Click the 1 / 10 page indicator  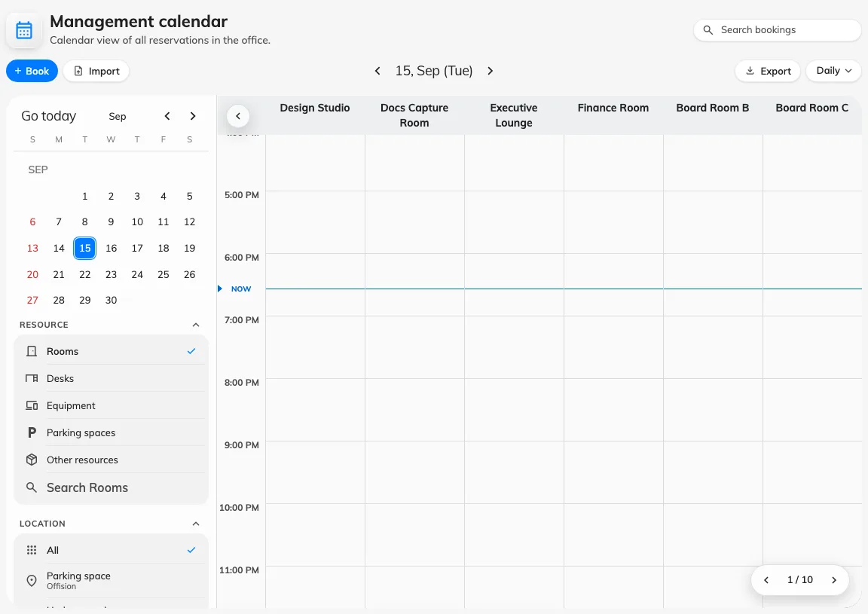800,579
